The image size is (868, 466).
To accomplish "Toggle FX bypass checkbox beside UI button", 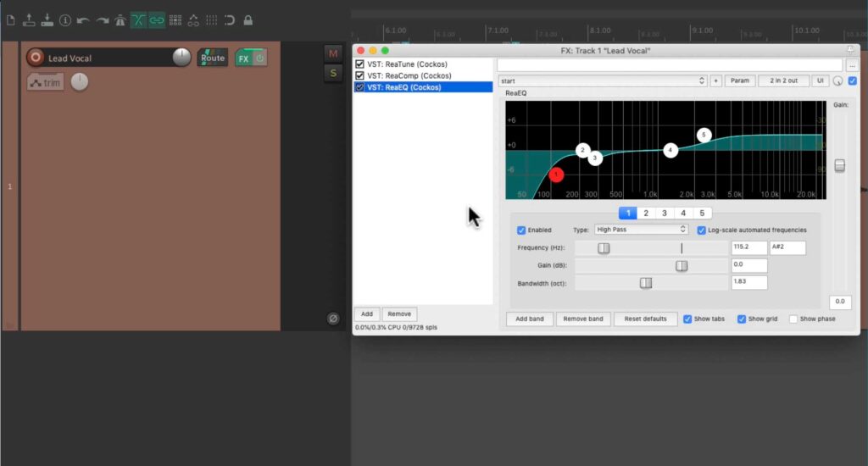I will point(853,80).
